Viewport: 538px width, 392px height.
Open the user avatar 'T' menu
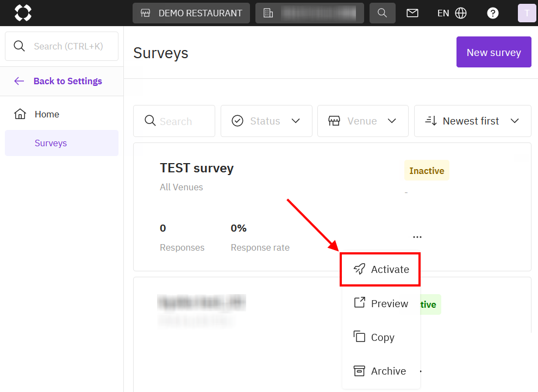point(526,13)
